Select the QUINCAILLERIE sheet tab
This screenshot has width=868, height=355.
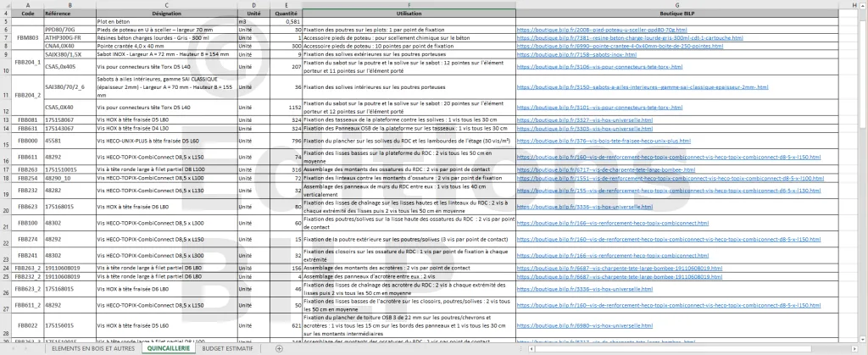pyautogui.click(x=169, y=348)
